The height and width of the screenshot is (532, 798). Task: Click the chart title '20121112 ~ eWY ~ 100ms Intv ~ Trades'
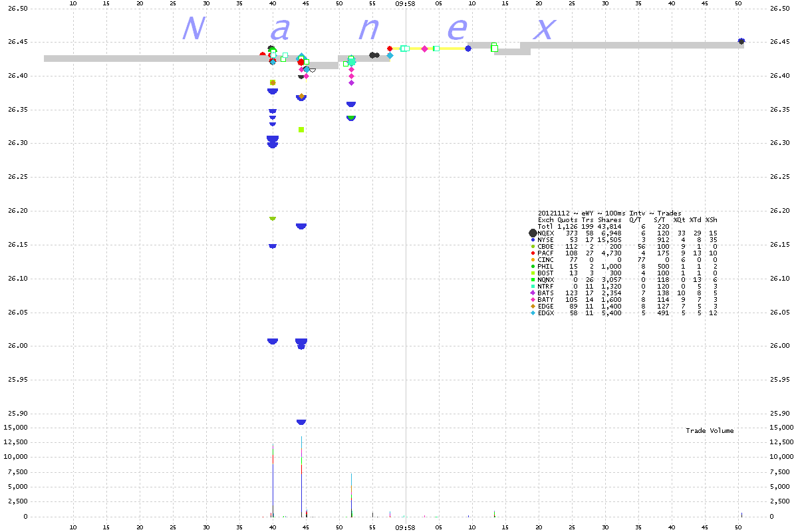pyautogui.click(x=609, y=213)
